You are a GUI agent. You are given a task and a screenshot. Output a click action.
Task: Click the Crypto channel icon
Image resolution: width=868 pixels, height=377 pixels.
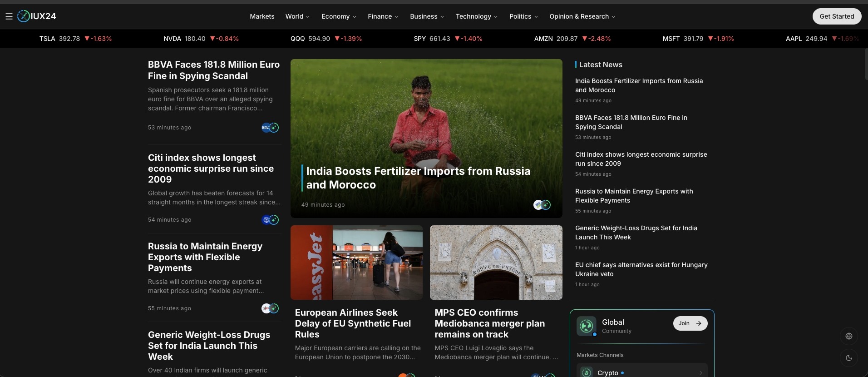tap(587, 372)
